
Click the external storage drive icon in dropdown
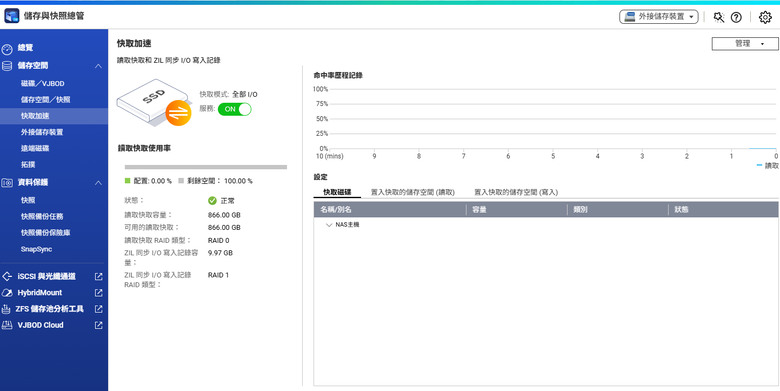[x=630, y=17]
